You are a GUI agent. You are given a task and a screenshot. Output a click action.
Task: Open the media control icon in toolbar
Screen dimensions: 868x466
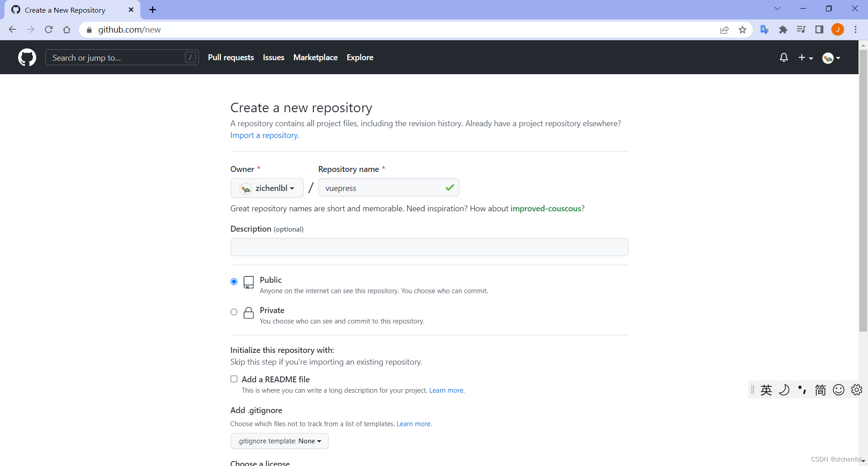(x=801, y=29)
